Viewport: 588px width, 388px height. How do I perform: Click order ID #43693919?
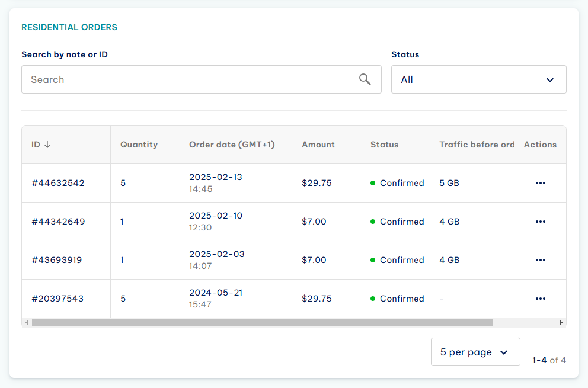57,260
